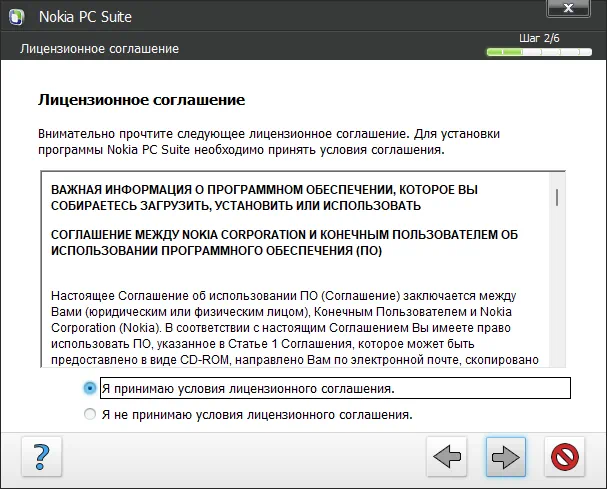607x489 pixels.
Task: Select 'Я принимаю условия' radio button
Action: [x=90, y=388]
